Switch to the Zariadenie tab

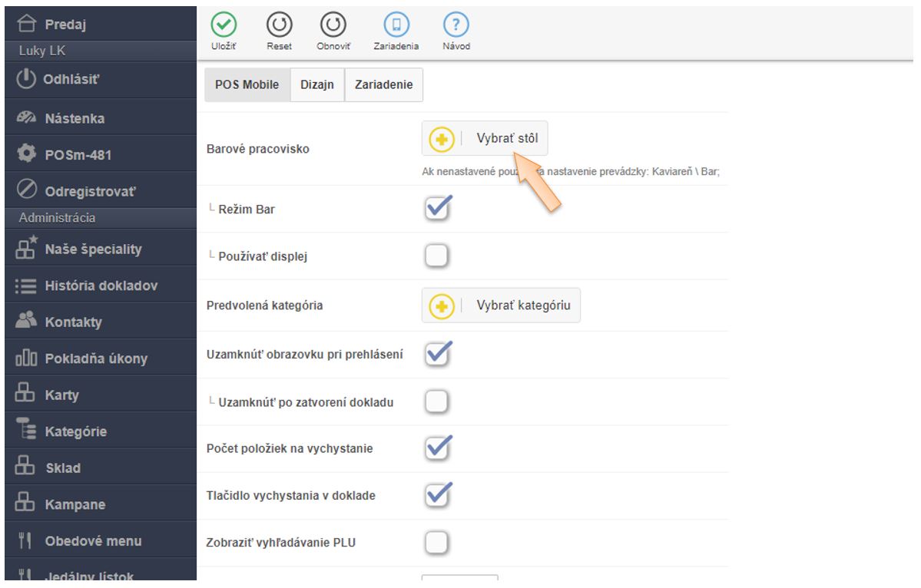click(x=383, y=85)
